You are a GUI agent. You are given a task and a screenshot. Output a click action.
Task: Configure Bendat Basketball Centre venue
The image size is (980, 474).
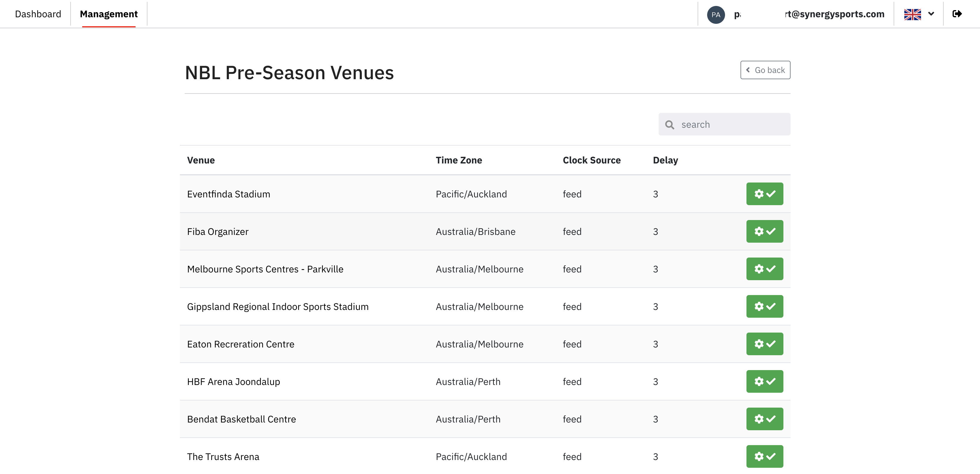coord(764,419)
